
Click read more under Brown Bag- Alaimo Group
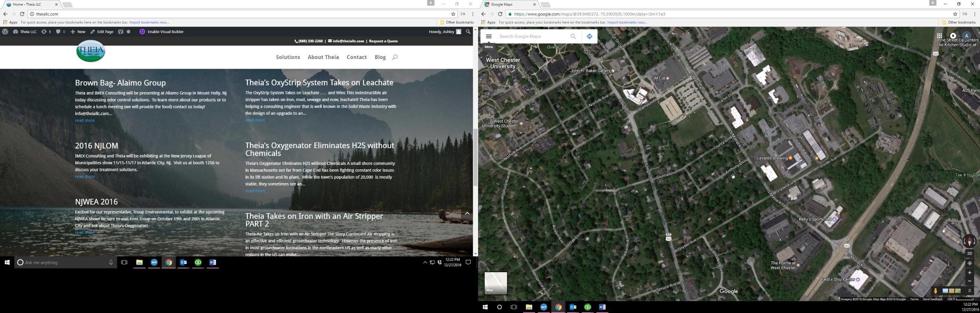point(85,120)
